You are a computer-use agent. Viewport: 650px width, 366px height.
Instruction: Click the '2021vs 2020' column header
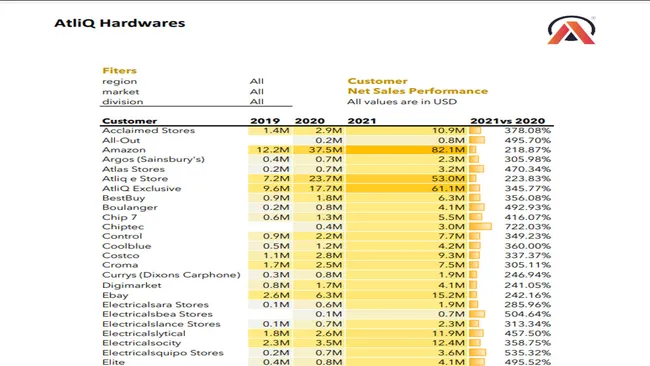[x=507, y=121]
